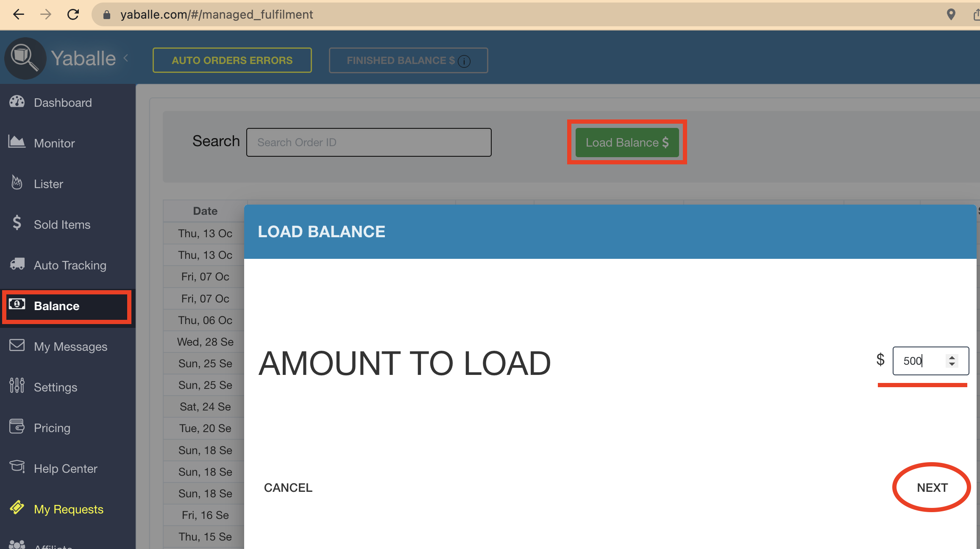
Task: Click the green Load Balance $ button
Action: (x=627, y=142)
